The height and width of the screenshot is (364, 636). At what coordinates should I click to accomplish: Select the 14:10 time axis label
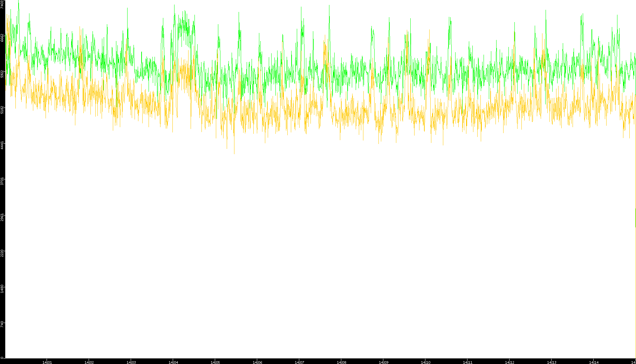426,362
